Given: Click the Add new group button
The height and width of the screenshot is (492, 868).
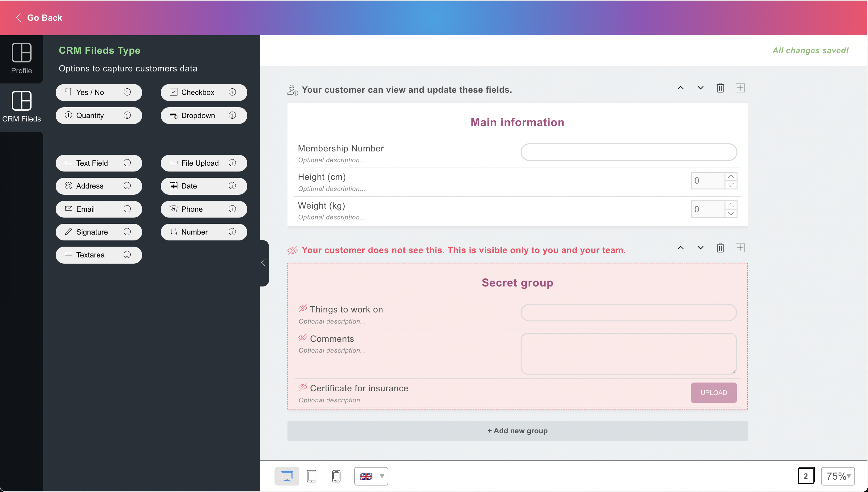Looking at the screenshot, I should 517,431.
